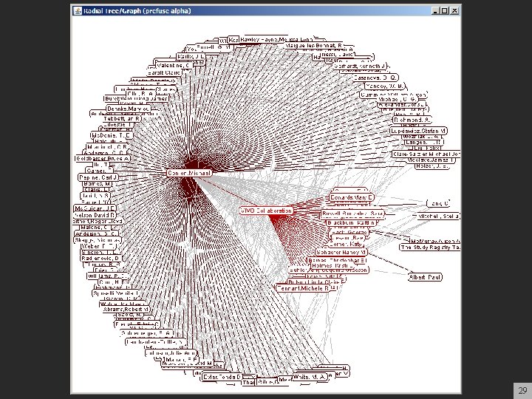The image size is (532, 399).
Task: Select the Clare-Salzler, Michael node
Action: [426, 154]
